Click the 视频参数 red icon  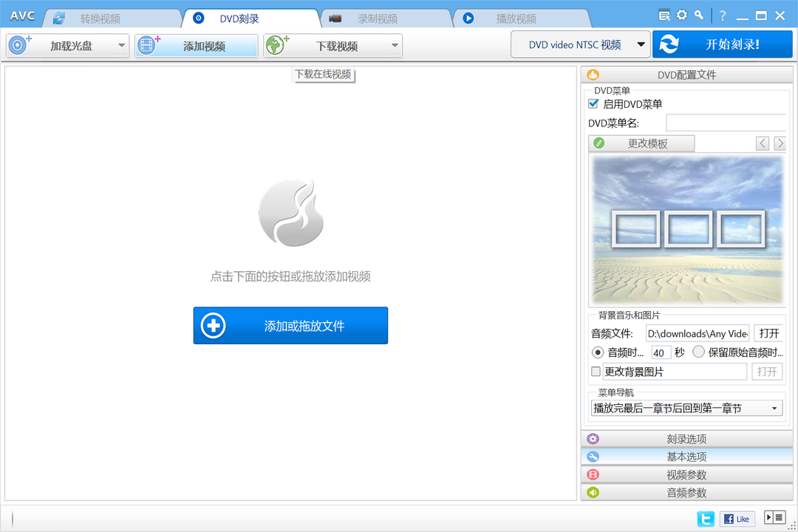593,474
